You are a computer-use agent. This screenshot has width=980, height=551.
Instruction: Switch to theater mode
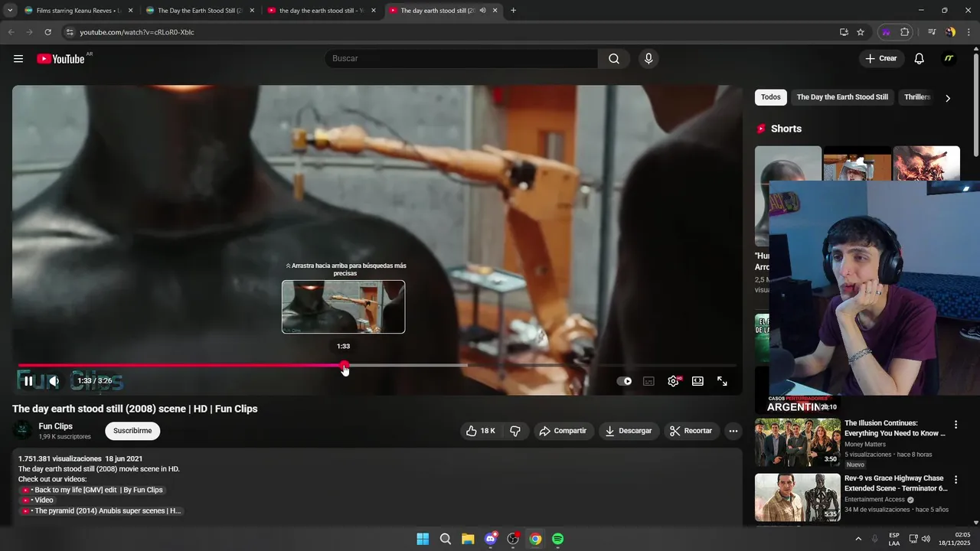click(697, 381)
